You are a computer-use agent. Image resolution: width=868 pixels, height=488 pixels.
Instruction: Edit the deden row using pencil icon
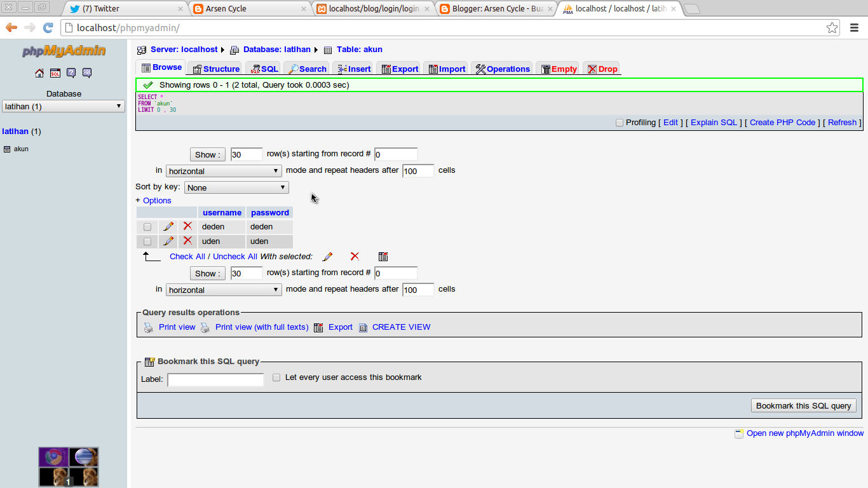168,226
